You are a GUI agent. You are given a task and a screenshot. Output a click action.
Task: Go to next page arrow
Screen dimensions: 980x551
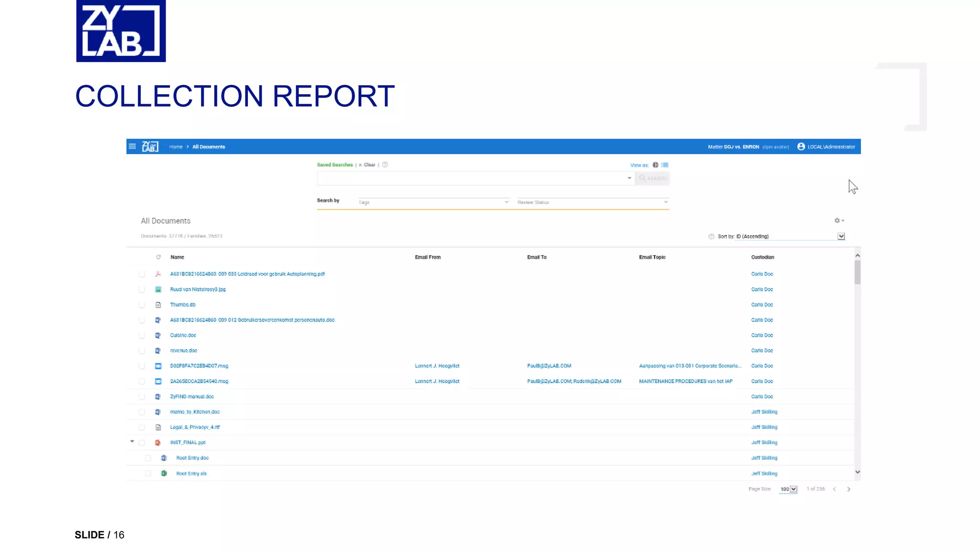point(848,489)
